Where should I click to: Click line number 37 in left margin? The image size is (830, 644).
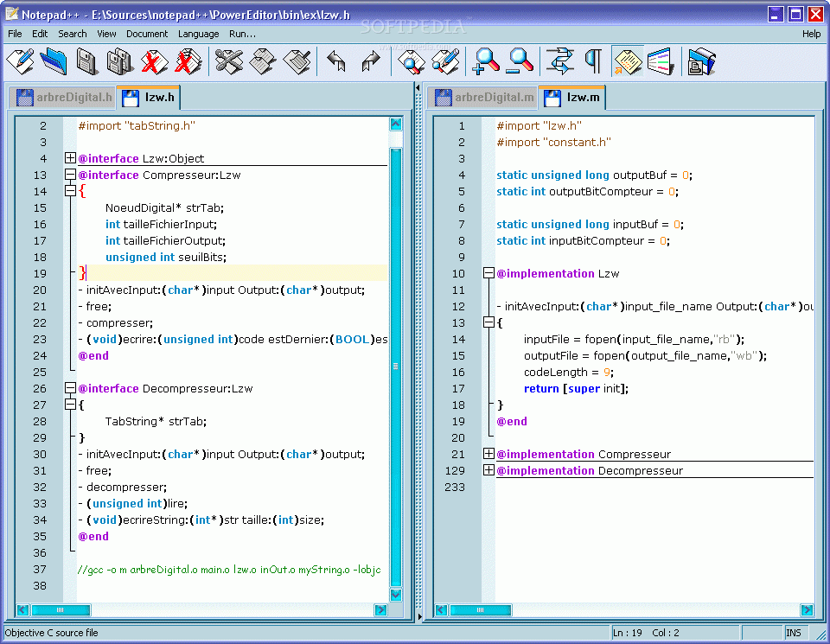coord(40,570)
